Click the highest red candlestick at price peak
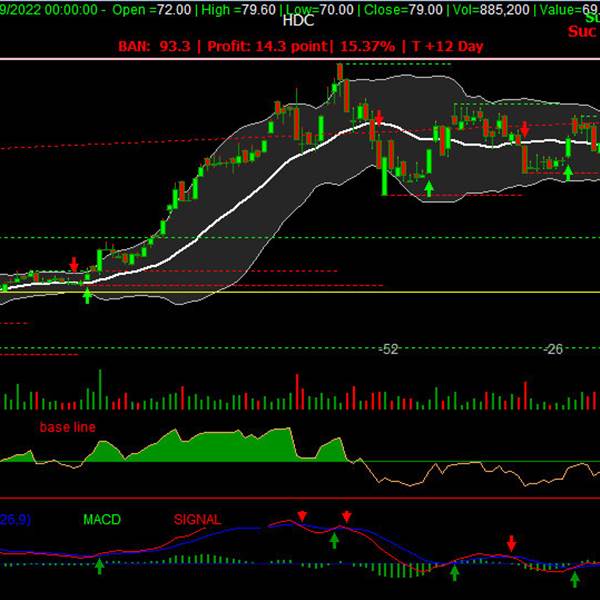 pyautogui.click(x=340, y=72)
